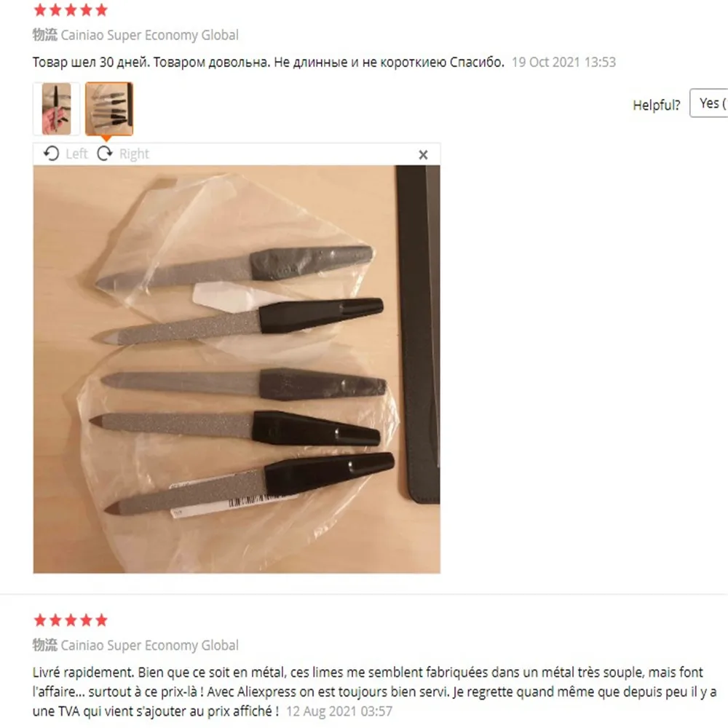Viewport: 728px width, 728px height.
Task: Click the fifth star of the Russian review rating
Action: click(x=101, y=9)
